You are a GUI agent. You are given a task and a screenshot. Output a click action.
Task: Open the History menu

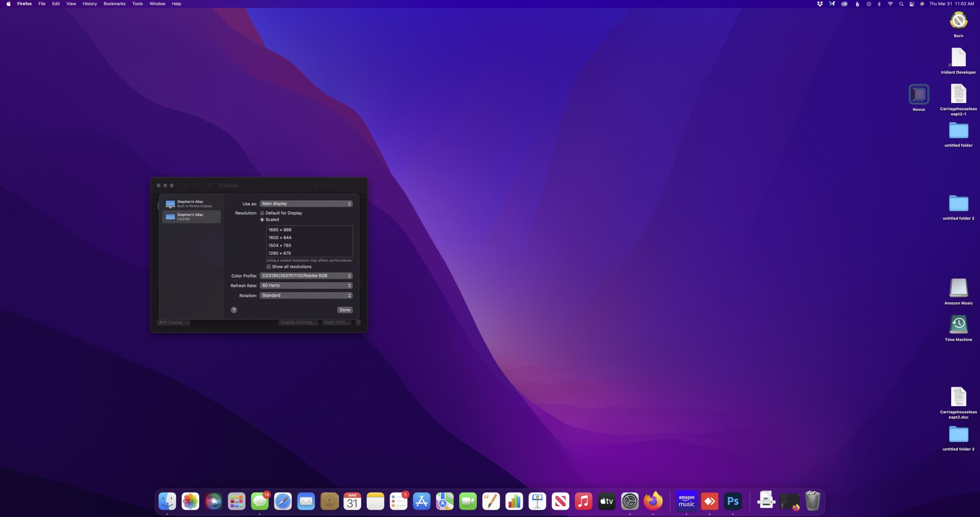[x=90, y=4]
